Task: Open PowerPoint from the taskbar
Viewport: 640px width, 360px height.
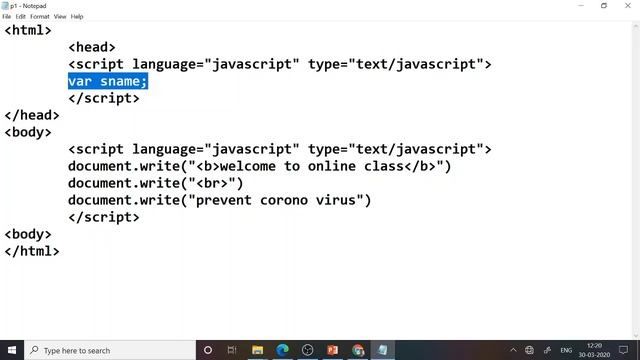Action: [x=333, y=350]
